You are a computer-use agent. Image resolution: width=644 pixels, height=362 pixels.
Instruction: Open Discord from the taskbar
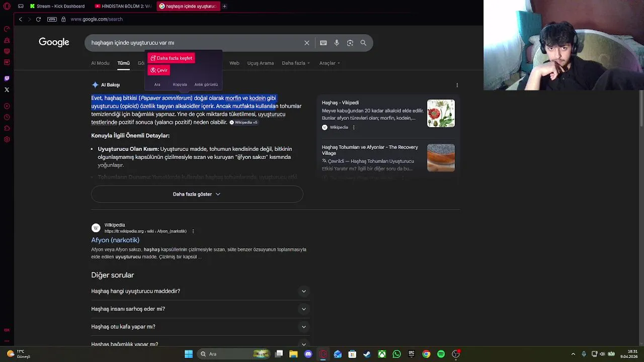tap(308, 354)
